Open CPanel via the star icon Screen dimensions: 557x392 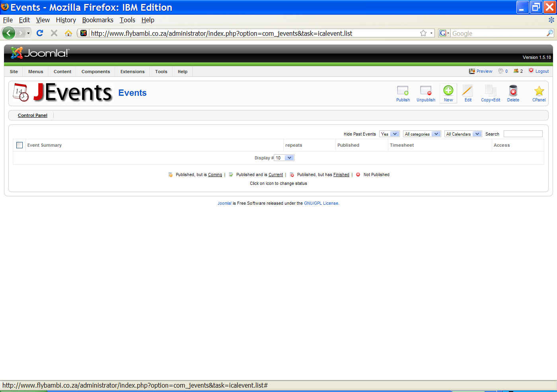[539, 91]
